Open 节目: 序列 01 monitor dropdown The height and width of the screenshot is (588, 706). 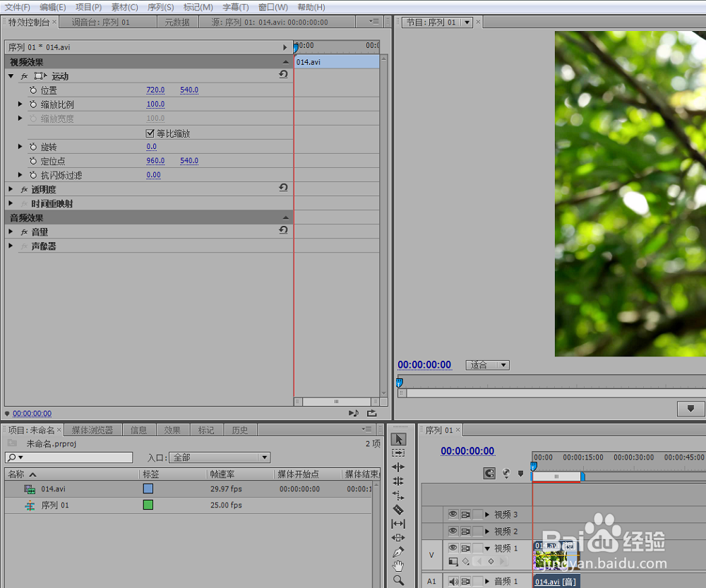(x=467, y=22)
